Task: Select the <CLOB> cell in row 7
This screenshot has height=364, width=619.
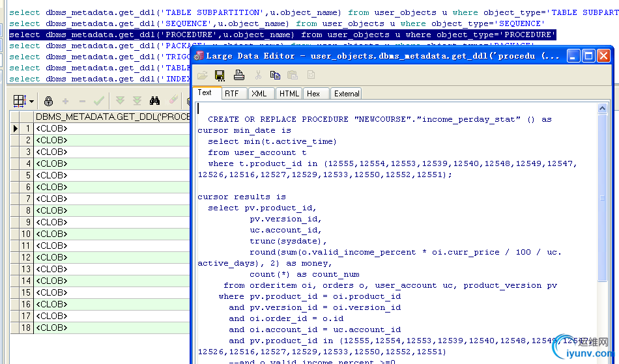Action: tap(112, 199)
